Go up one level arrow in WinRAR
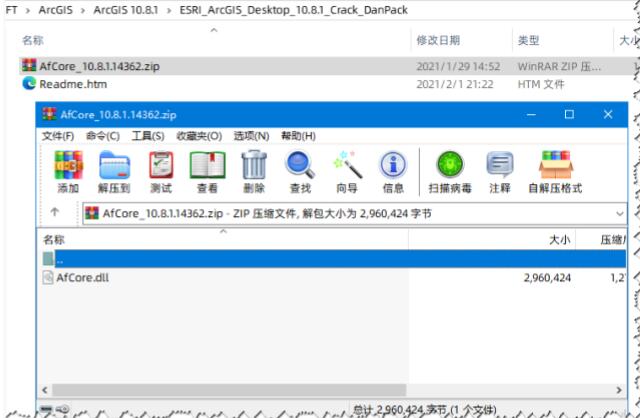The height and width of the screenshot is (418, 640). pyautogui.click(x=55, y=212)
